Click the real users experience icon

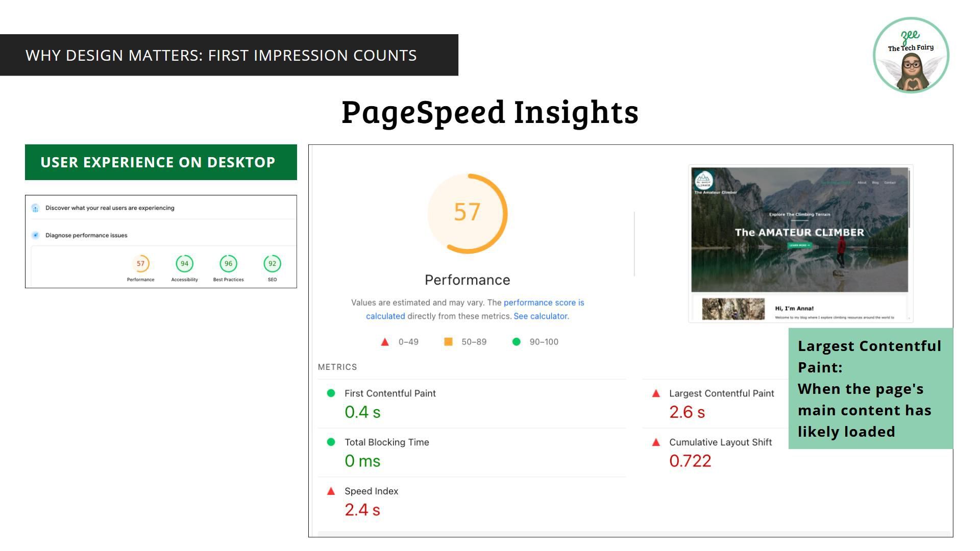[x=35, y=208]
